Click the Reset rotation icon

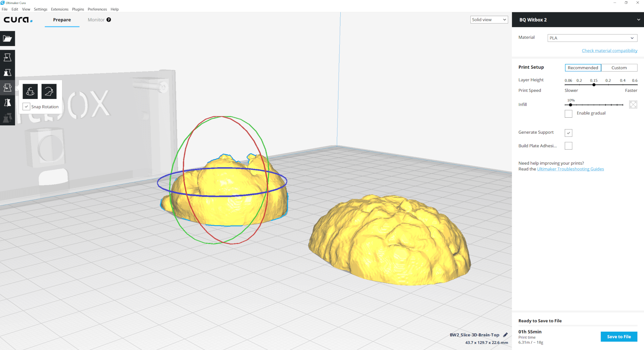30,91
